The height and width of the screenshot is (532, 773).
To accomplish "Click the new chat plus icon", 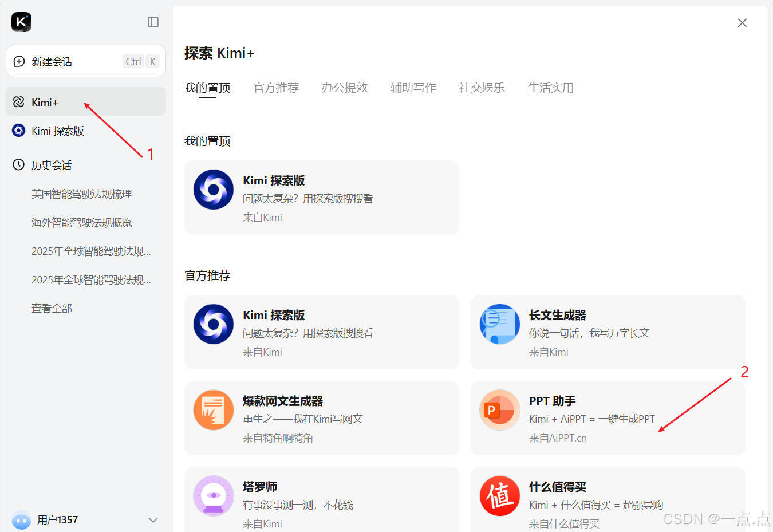I will pyautogui.click(x=19, y=61).
